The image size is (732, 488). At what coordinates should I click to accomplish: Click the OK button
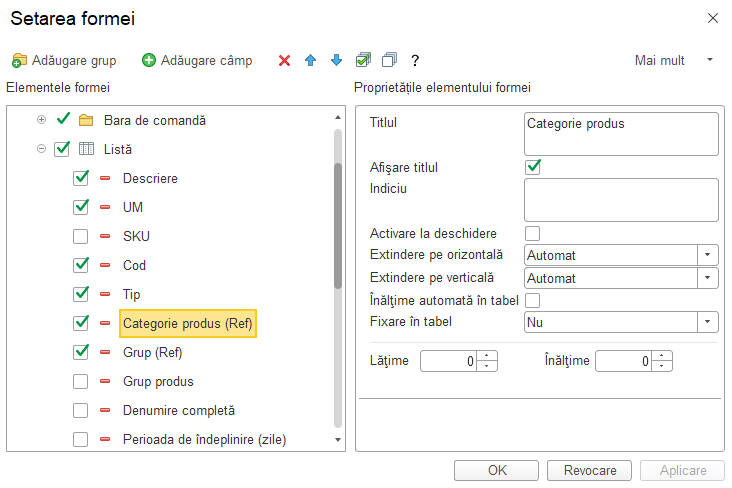[x=496, y=470]
